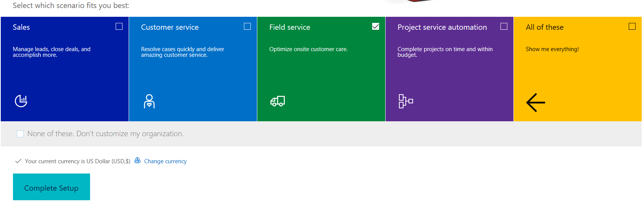The height and width of the screenshot is (209, 644).
Task: Click the Sales pie chart icon
Action: click(x=21, y=101)
